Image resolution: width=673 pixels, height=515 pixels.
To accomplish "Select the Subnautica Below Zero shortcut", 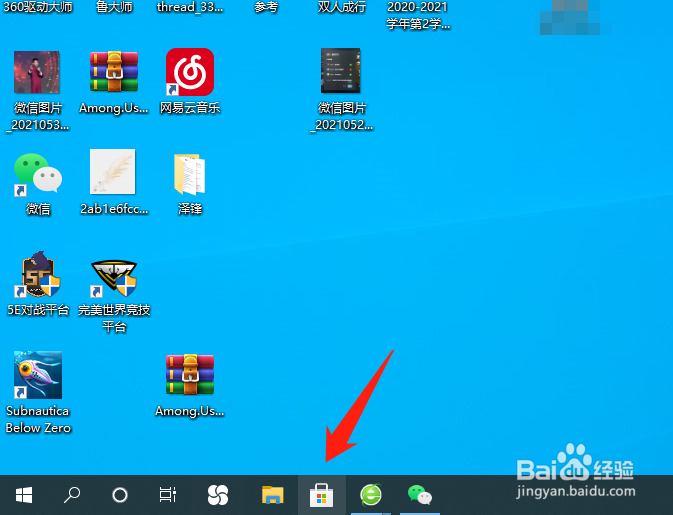I will 38,392.
